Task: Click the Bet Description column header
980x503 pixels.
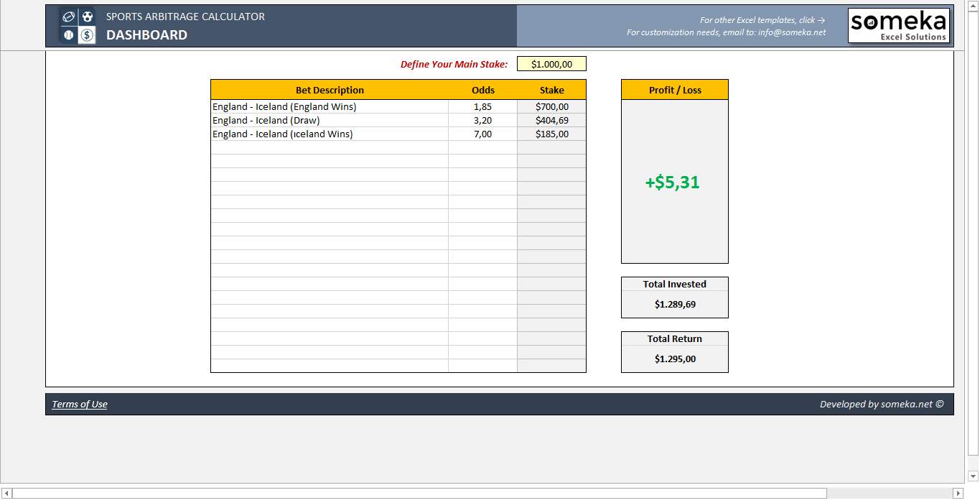Action: (x=330, y=90)
